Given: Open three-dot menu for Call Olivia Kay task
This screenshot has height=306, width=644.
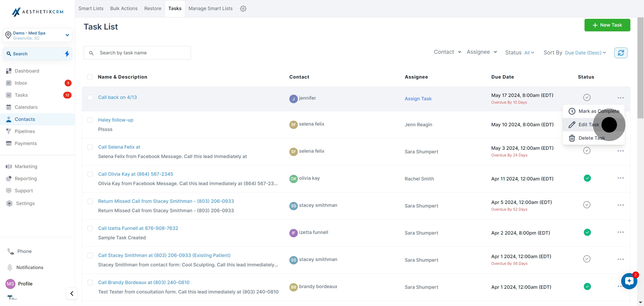Looking at the screenshot, I should [x=621, y=178].
